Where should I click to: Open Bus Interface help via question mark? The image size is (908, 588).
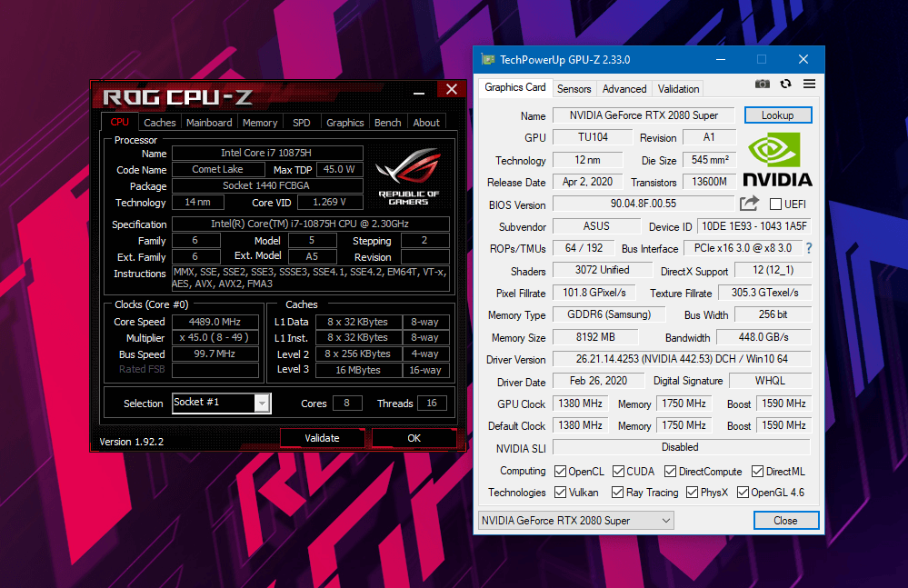(807, 248)
